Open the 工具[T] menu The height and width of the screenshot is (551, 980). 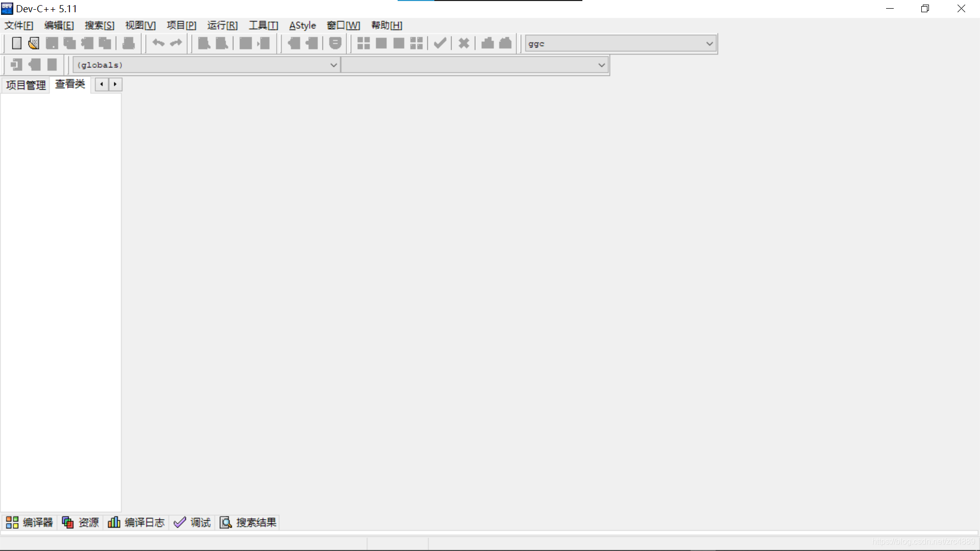pos(263,26)
